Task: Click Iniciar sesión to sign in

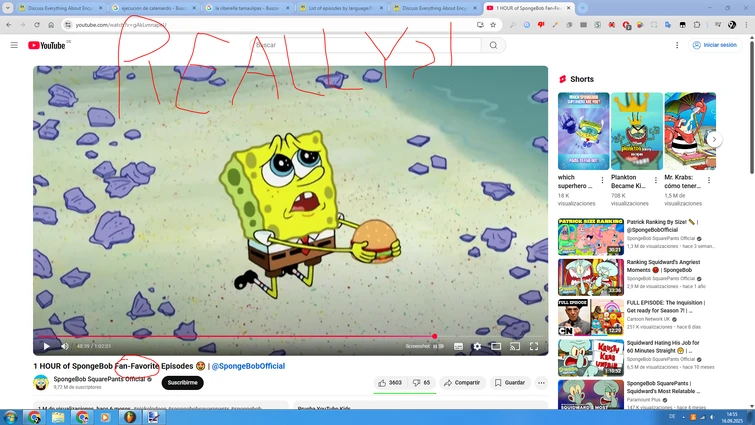Action: 715,45
